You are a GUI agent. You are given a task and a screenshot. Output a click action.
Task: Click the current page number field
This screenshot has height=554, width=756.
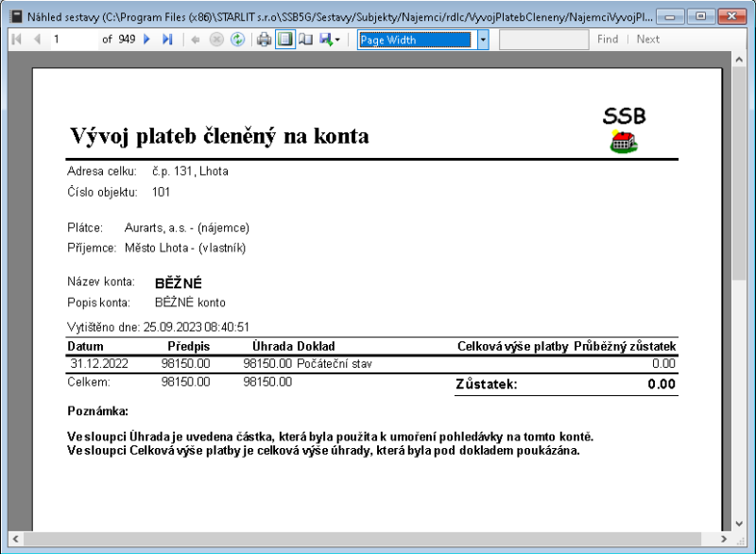[74, 40]
